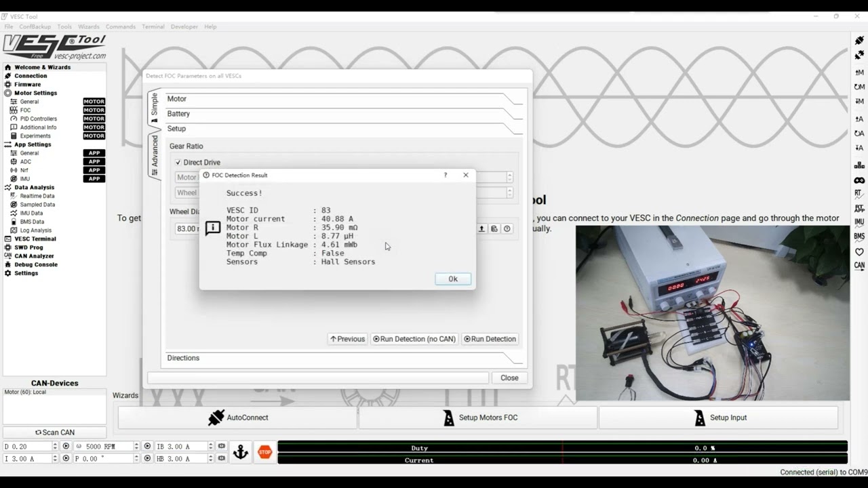The image size is (868, 488).
Task: Open Realtime Data in sidebar
Action: (x=37, y=196)
